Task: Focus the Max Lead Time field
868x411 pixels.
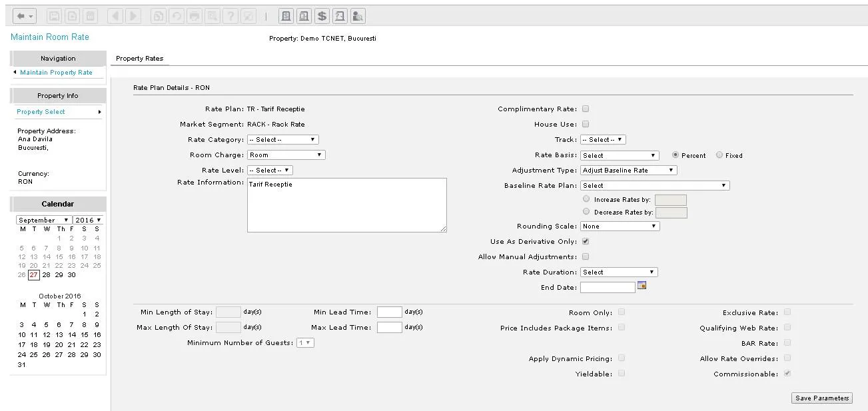Action: tap(390, 327)
